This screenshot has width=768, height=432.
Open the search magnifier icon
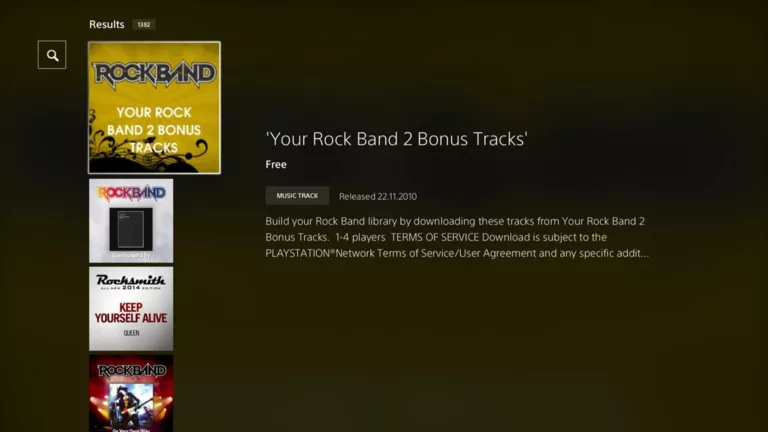[52, 55]
